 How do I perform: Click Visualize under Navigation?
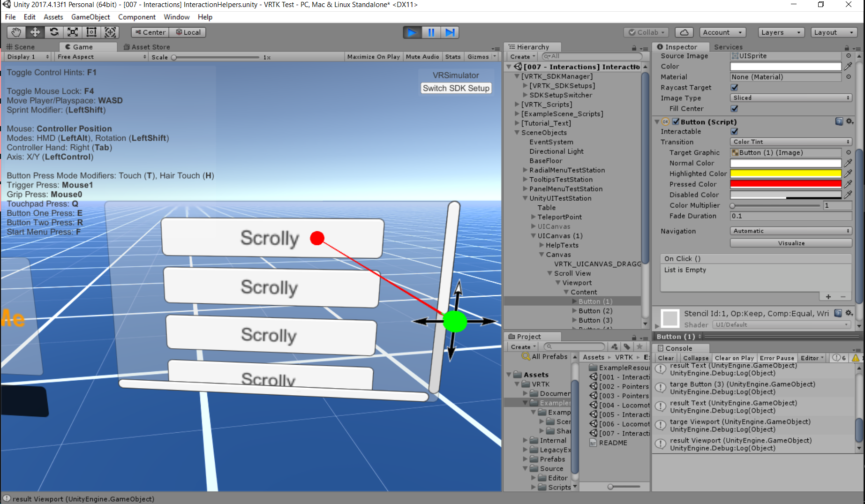[x=791, y=242]
